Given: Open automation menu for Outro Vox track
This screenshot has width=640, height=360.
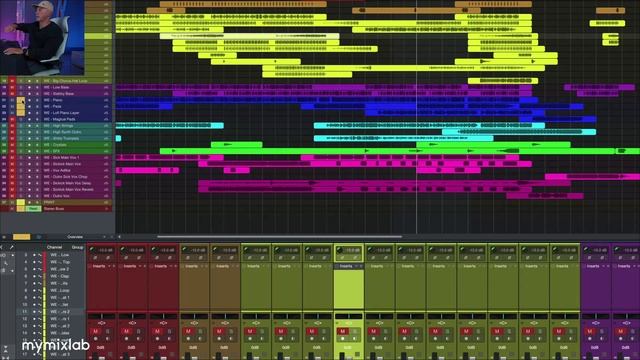Looking at the screenshot, I should 106,196.
